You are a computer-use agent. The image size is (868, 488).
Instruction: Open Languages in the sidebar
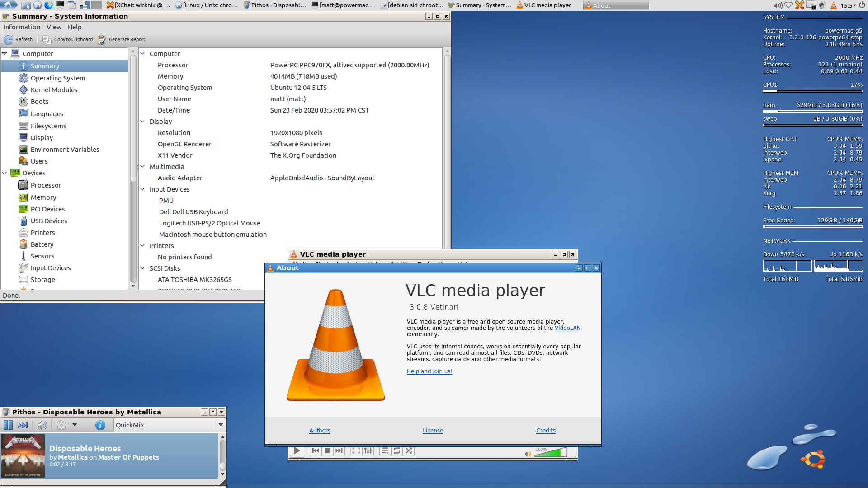point(47,114)
